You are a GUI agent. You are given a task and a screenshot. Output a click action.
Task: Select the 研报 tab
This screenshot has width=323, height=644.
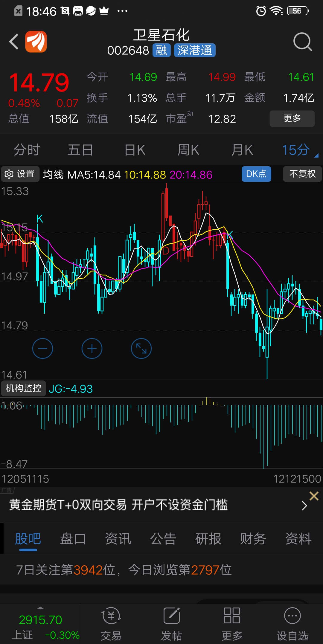pyautogui.click(x=208, y=539)
